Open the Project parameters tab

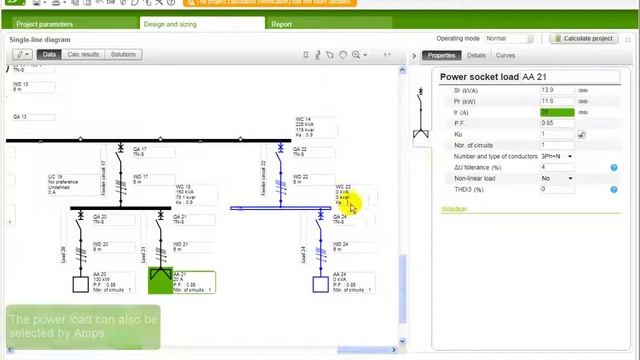pos(75,24)
